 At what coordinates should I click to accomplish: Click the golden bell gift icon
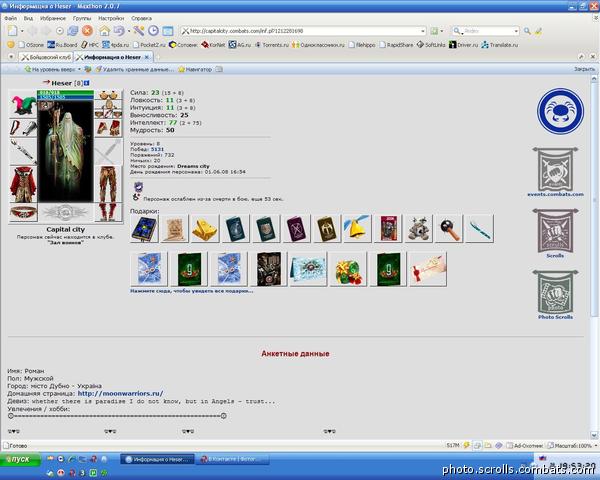pyautogui.click(x=357, y=229)
